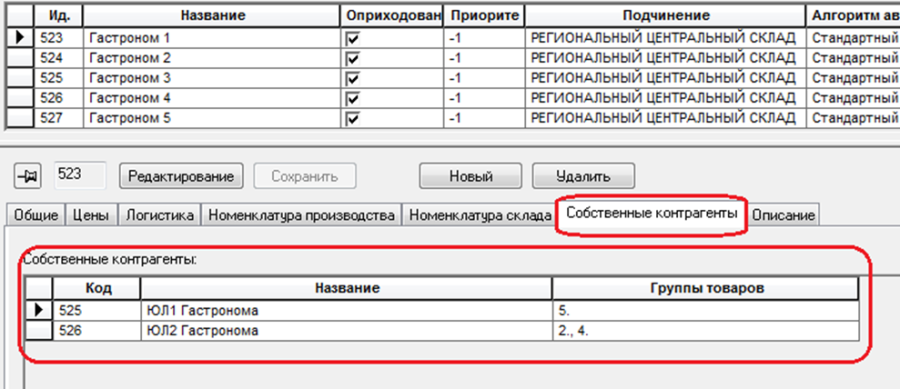Select the row marker of Гастроном 2
Viewport: 900px width, 389px height.
pos(20,59)
